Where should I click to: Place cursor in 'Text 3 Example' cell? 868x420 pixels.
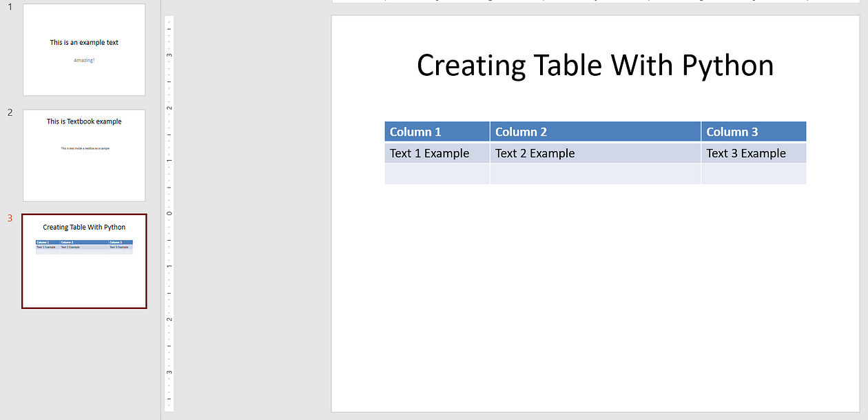[x=753, y=153]
